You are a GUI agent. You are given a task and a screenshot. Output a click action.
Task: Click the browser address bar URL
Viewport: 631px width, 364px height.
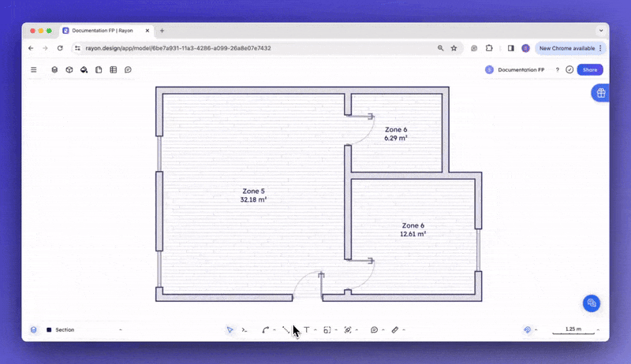click(178, 48)
